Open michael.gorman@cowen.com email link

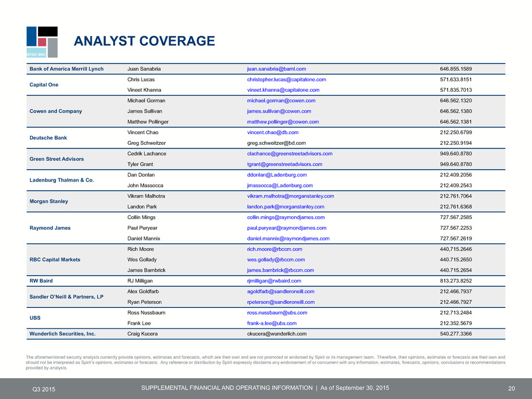tap(281, 100)
